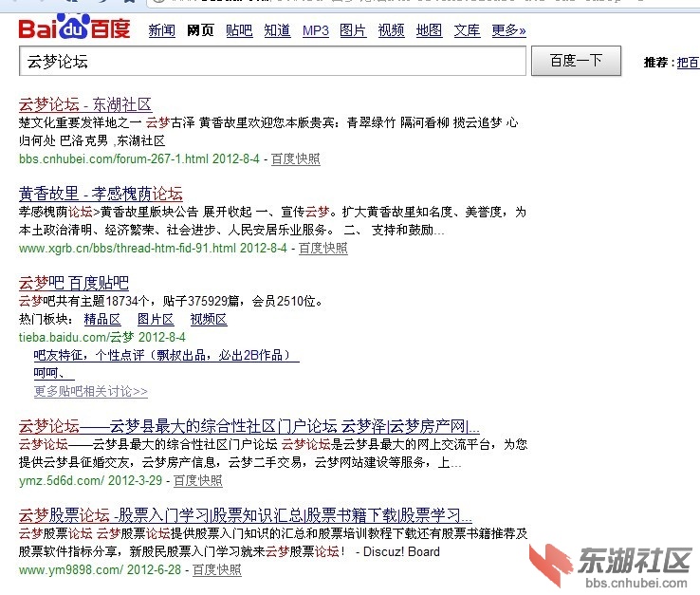Click the 把百 recommendation link
The width and height of the screenshot is (700, 595).
pyautogui.click(x=688, y=63)
